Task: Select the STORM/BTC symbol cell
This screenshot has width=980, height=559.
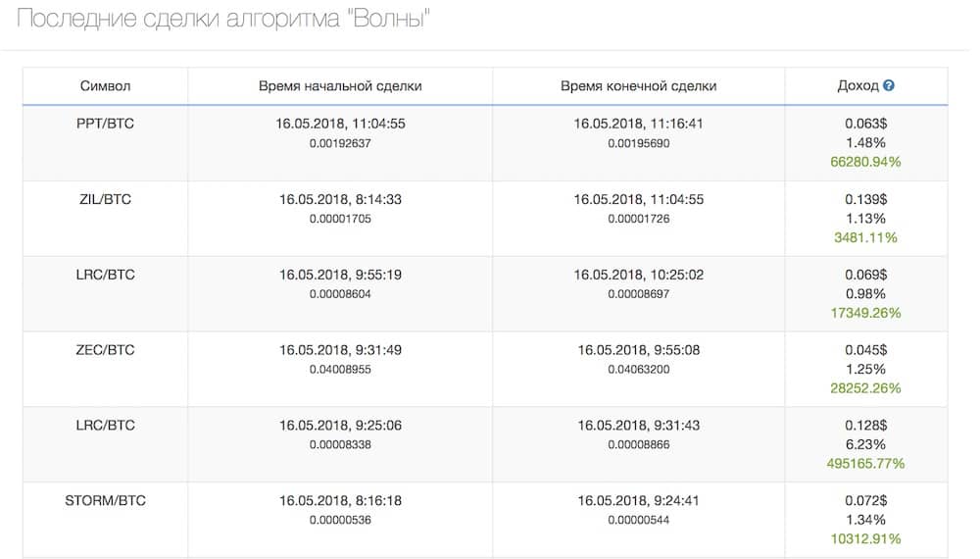Action: tap(105, 501)
